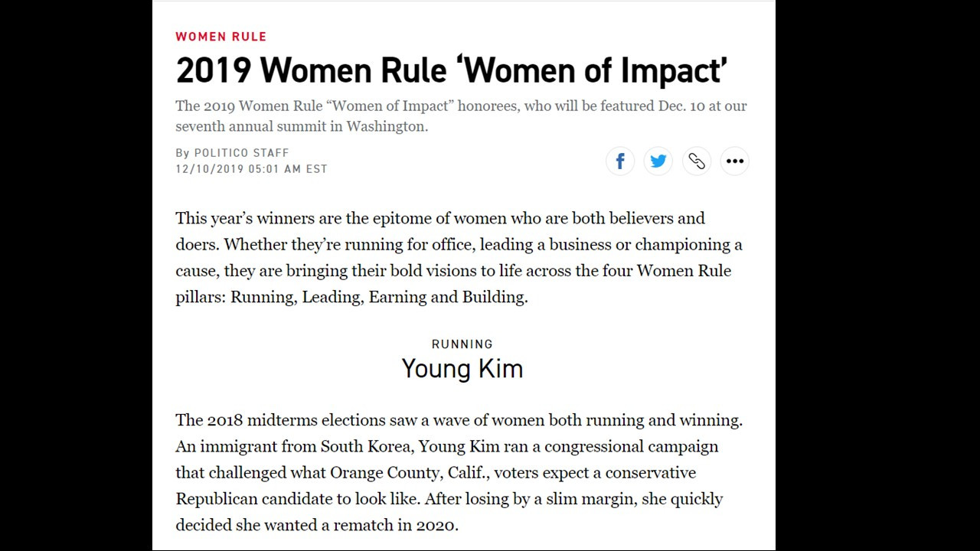Open the WOMEN RULE section link
Viewport: 980px width, 551px height.
click(x=221, y=36)
